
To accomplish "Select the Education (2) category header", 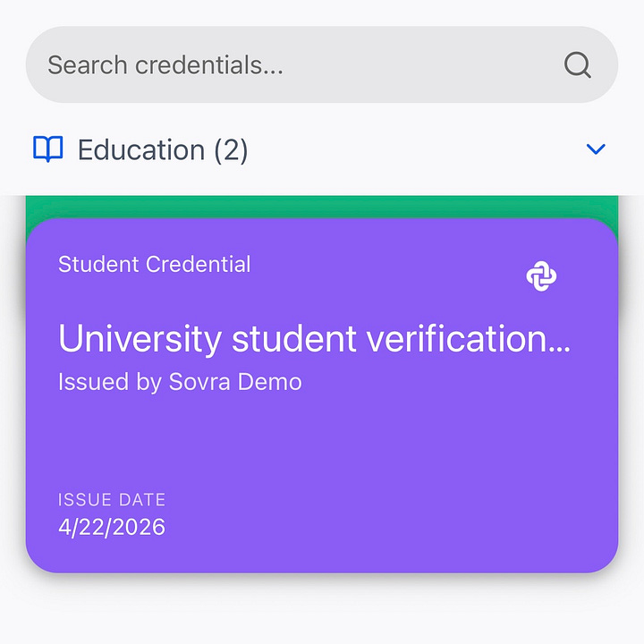I will 322,149.
